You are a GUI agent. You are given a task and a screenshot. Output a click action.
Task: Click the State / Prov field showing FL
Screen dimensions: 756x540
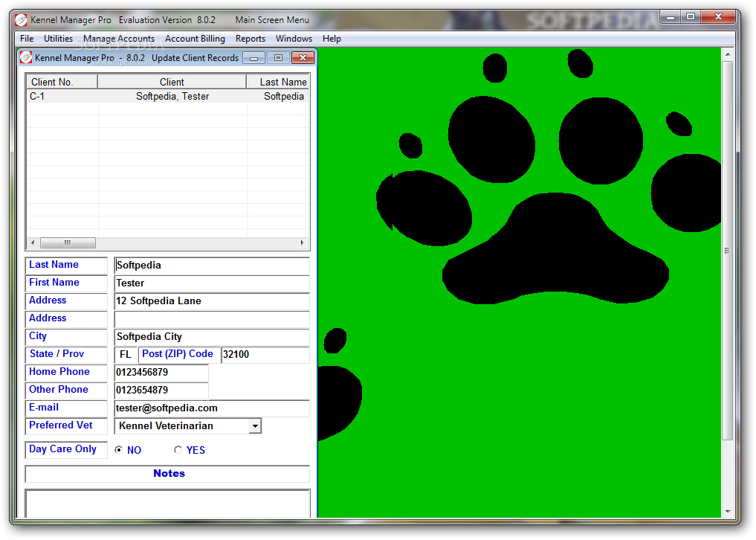pos(126,355)
